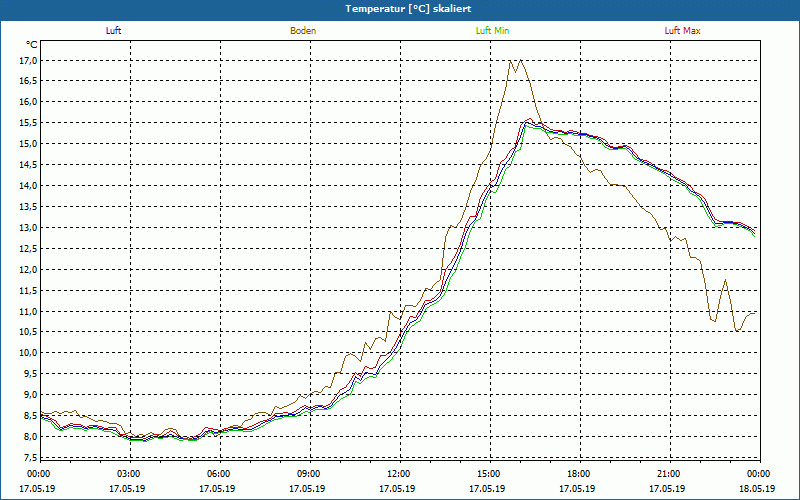Screen dimensions: 800x500
Task: Click the °C unit label above the axis
Action: (x=32, y=45)
